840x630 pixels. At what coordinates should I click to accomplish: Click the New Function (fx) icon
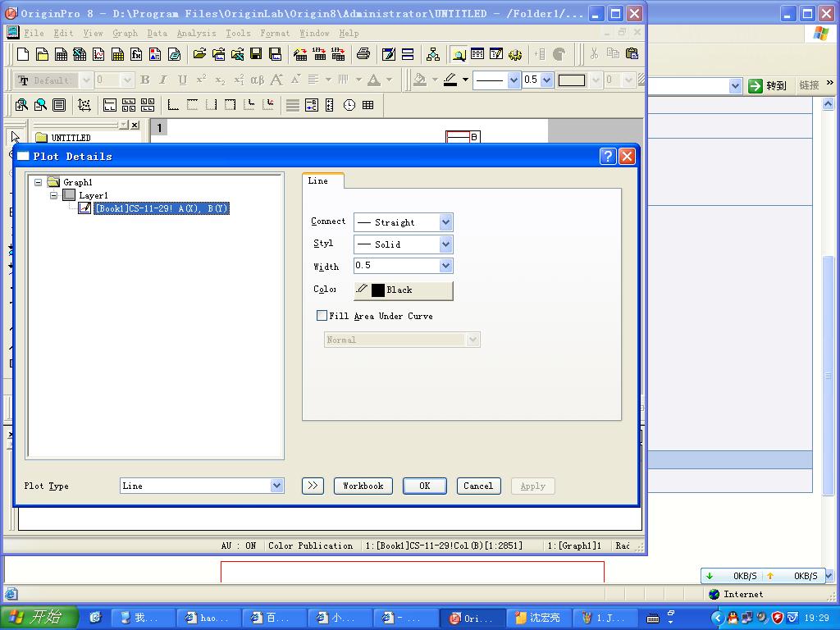coord(137,54)
